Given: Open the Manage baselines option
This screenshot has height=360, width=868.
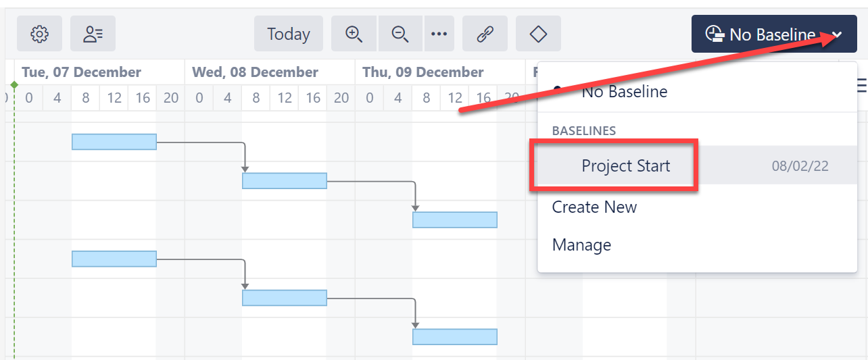Looking at the screenshot, I should [x=581, y=245].
